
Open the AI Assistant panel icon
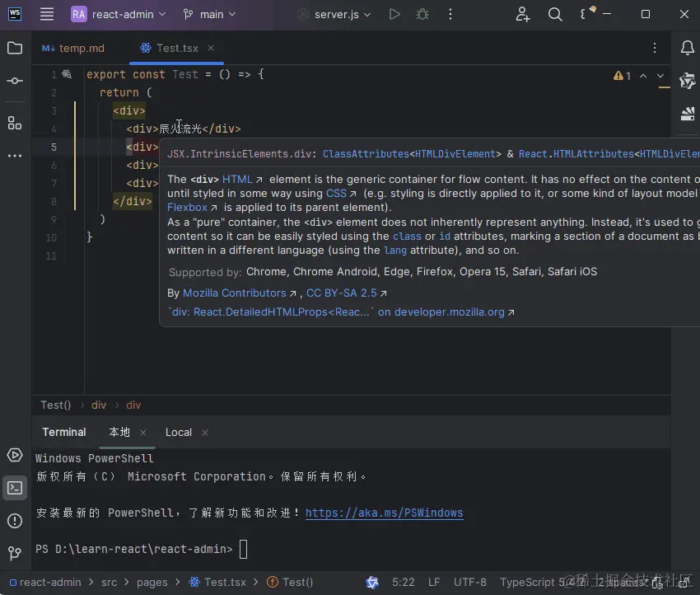point(688,81)
